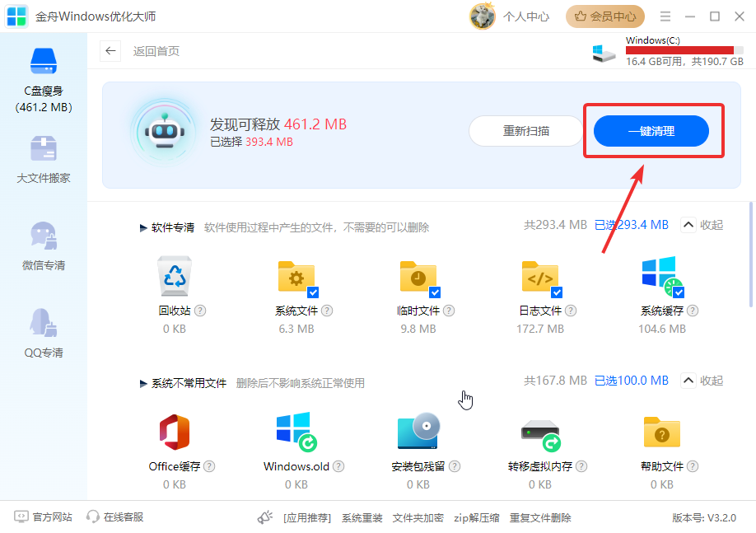Image resolution: width=756 pixels, height=533 pixels.
Task: Uncheck the 临时文件 checkbox
Action: pos(435,292)
